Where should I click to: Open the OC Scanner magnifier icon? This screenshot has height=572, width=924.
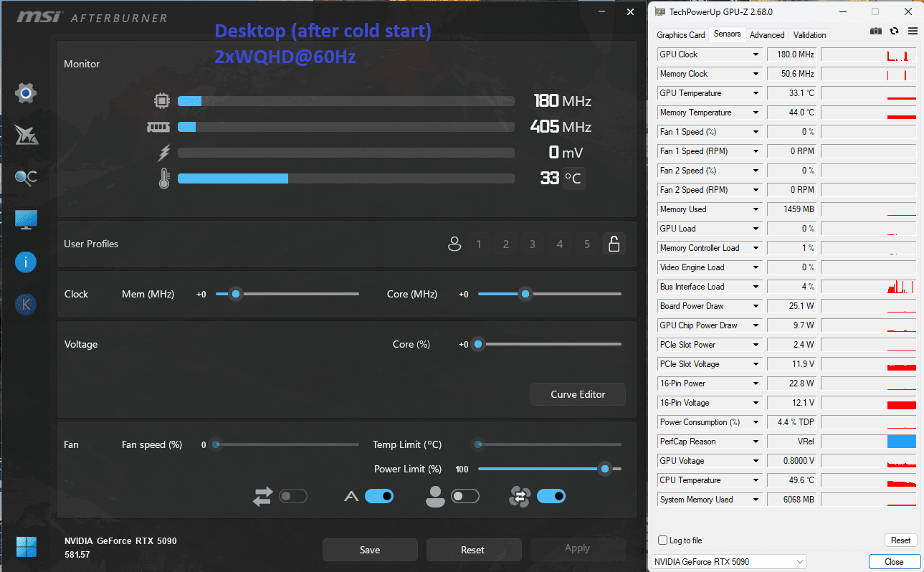(26, 178)
